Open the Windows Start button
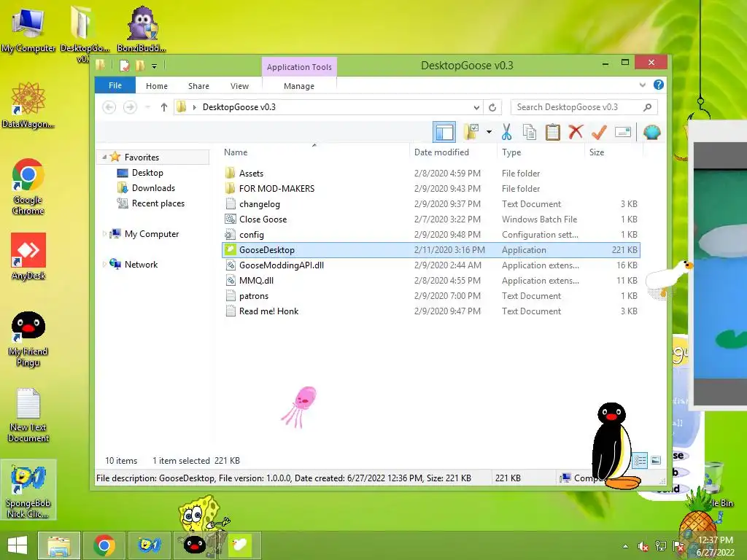The height and width of the screenshot is (560, 747). point(18,545)
